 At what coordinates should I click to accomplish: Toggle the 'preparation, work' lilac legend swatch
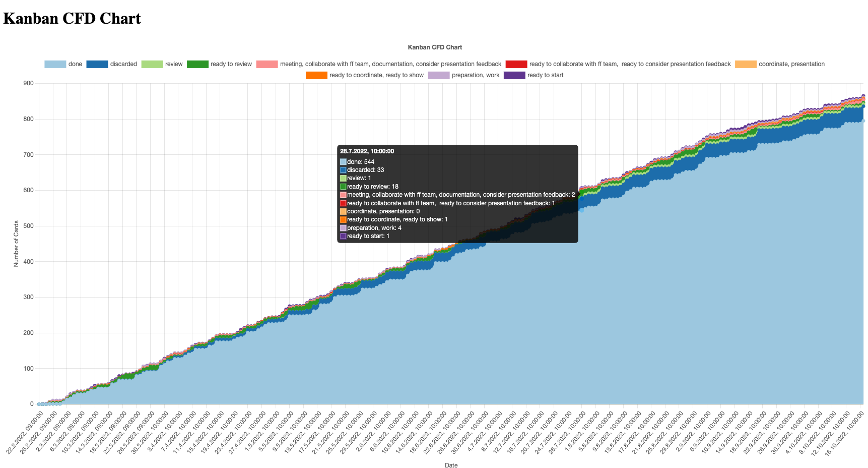coord(439,75)
